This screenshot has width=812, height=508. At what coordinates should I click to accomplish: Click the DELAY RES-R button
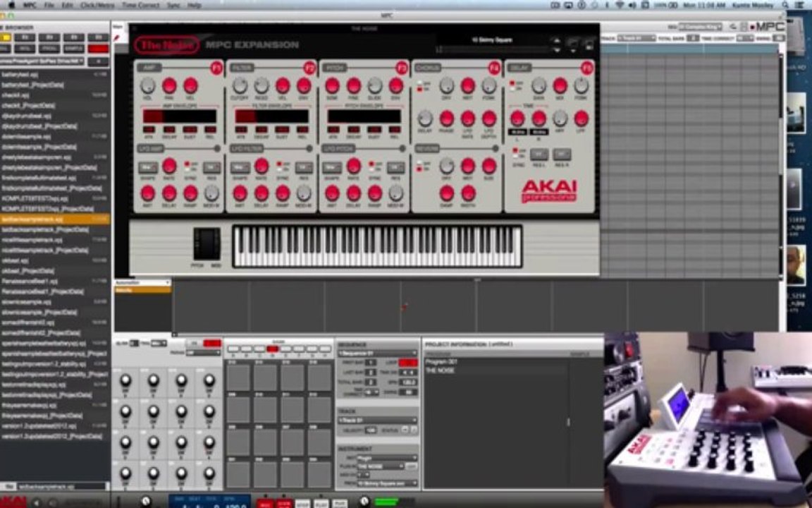[x=562, y=154]
